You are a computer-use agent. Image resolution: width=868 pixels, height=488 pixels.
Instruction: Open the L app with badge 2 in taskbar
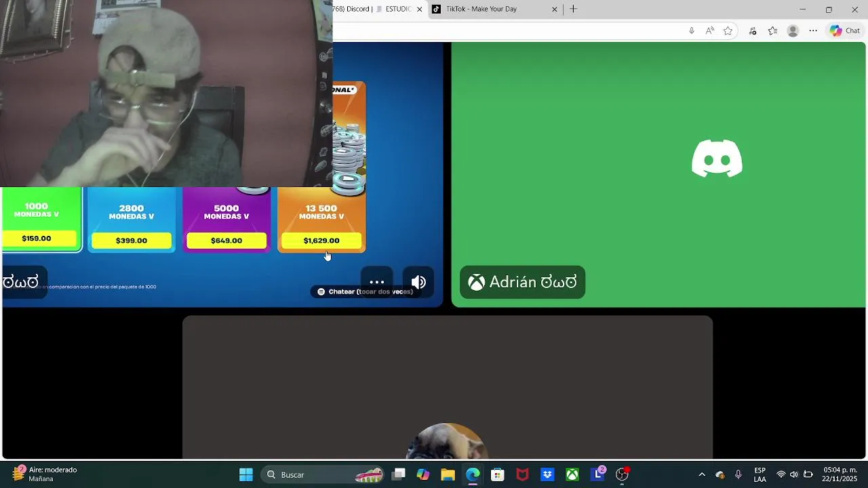[x=597, y=474]
